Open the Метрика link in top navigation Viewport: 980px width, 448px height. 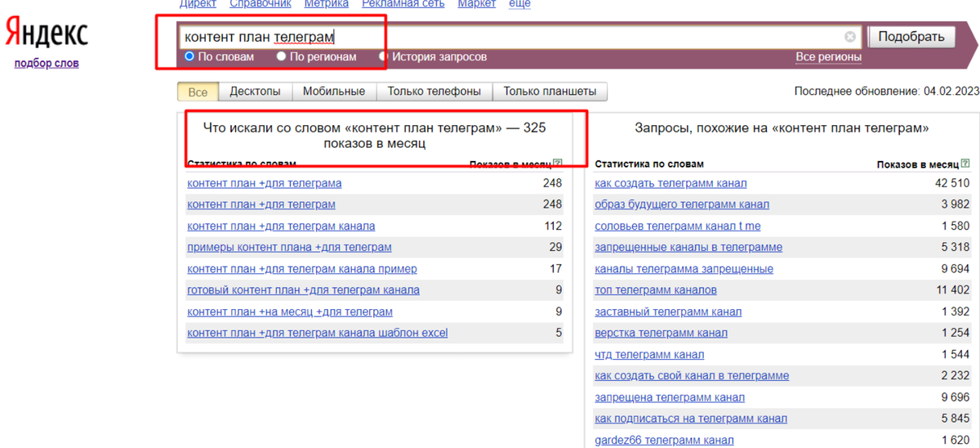click(327, 4)
